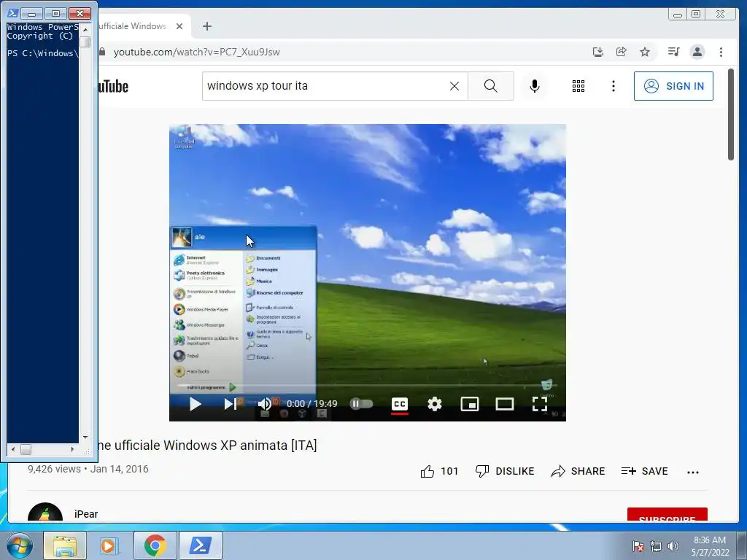Open video settings gear
The height and width of the screenshot is (560, 747).
click(435, 404)
